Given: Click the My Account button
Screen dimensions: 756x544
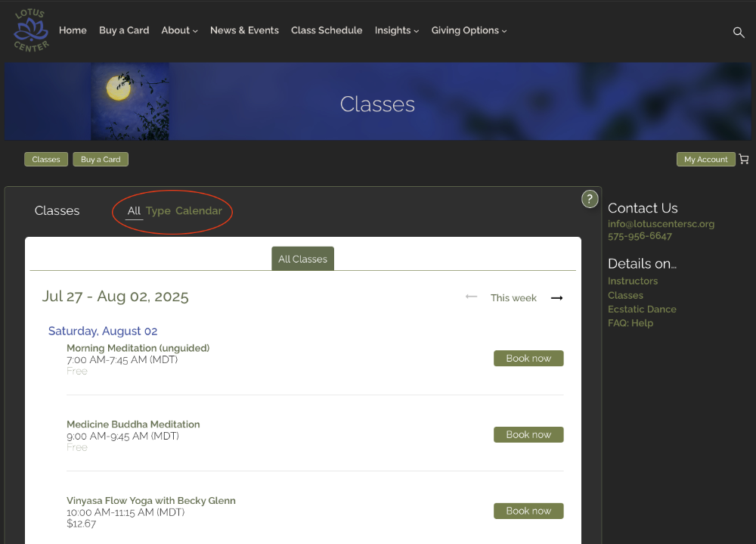Looking at the screenshot, I should click(705, 160).
